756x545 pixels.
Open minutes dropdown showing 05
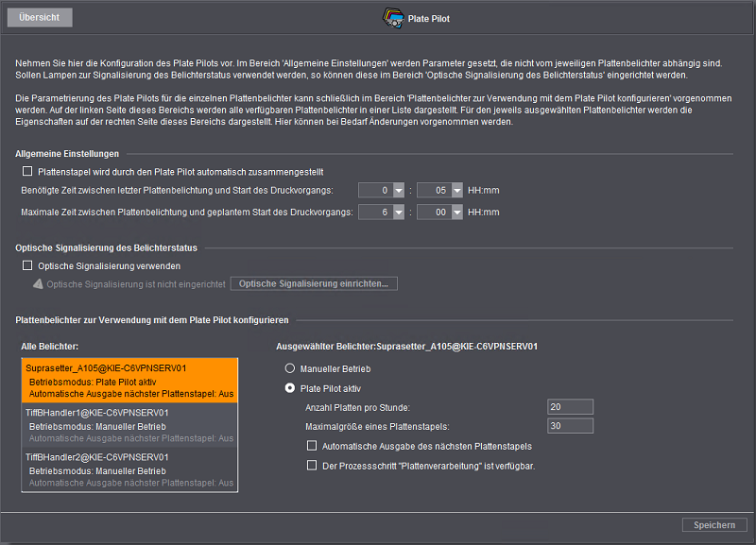tap(457, 191)
